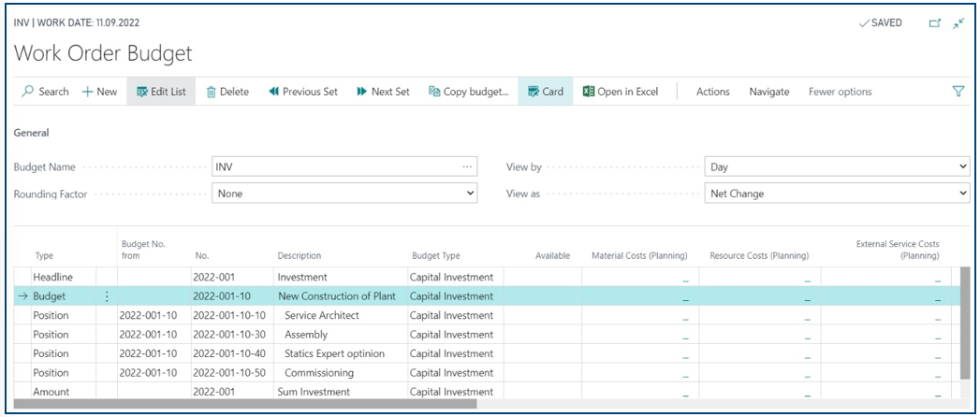The height and width of the screenshot is (417, 980).
Task: Open the Rounding Factor dropdown
Action: tap(344, 194)
